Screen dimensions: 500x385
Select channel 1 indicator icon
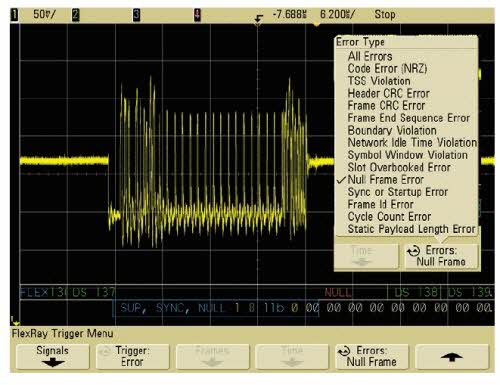(x=15, y=15)
